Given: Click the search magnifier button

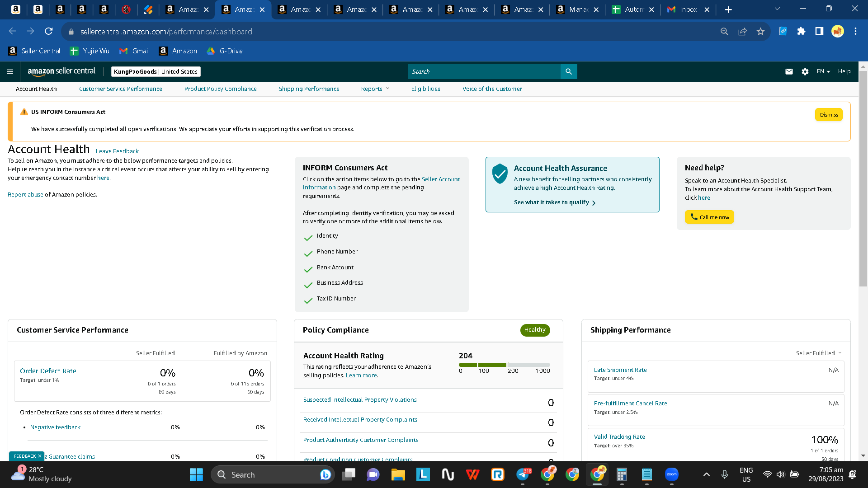Looking at the screenshot, I should pyautogui.click(x=569, y=71).
